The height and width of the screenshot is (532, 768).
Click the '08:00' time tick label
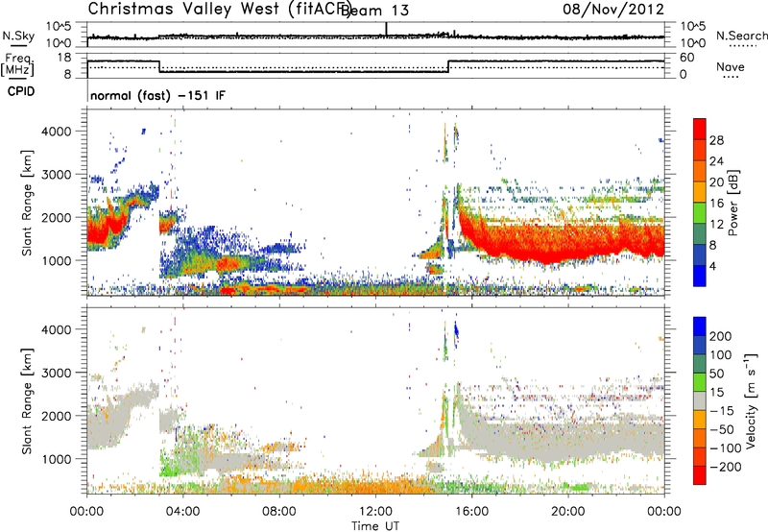point(279,512)
